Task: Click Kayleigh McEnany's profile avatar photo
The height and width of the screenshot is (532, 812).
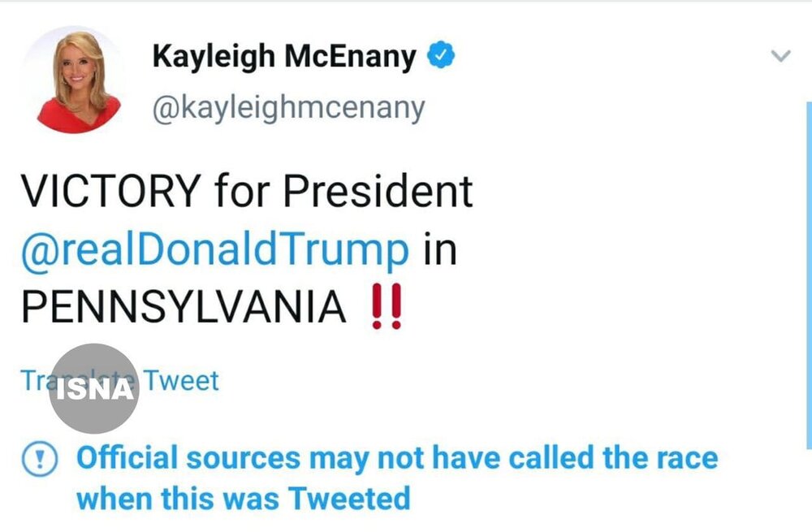Action: (x=77, y=80)
